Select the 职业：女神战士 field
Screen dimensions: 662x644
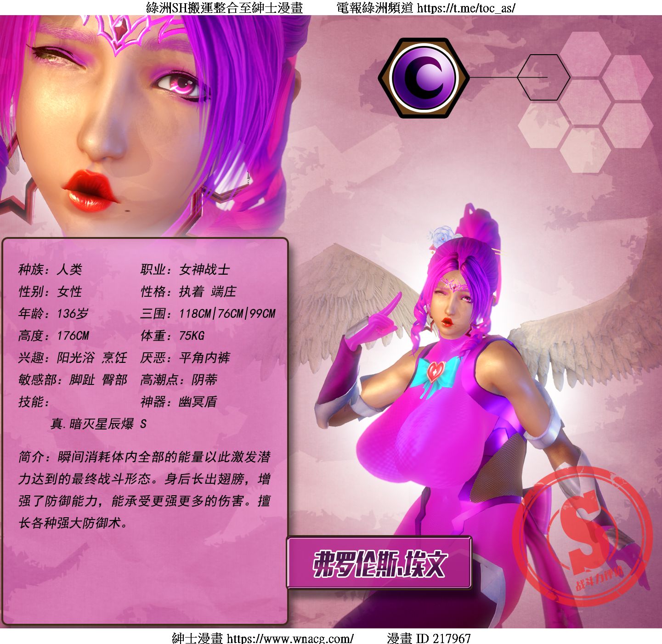185,269
